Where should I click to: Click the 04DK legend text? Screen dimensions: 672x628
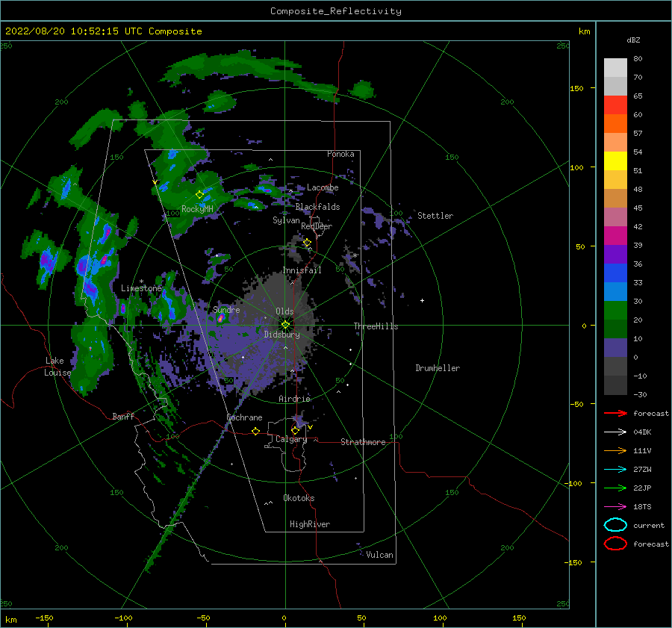point(642,432)
